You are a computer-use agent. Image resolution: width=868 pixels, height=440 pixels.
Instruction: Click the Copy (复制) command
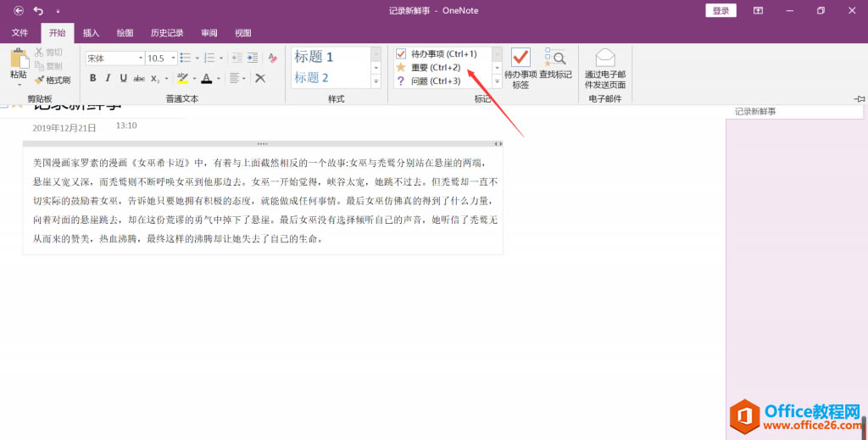coord(48,66)
